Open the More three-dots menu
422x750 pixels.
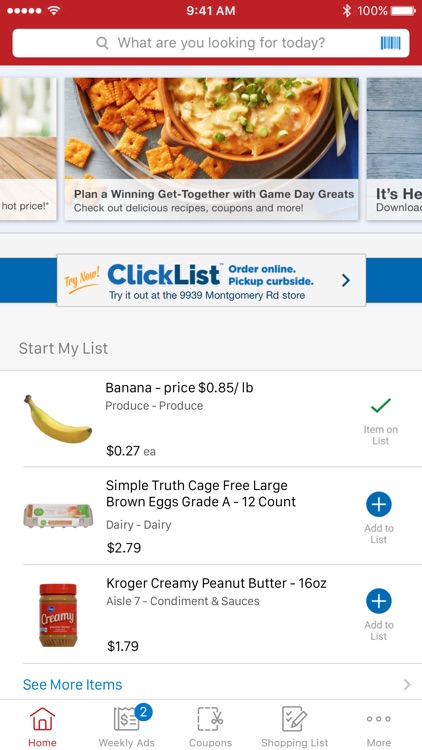coord(378,719)
